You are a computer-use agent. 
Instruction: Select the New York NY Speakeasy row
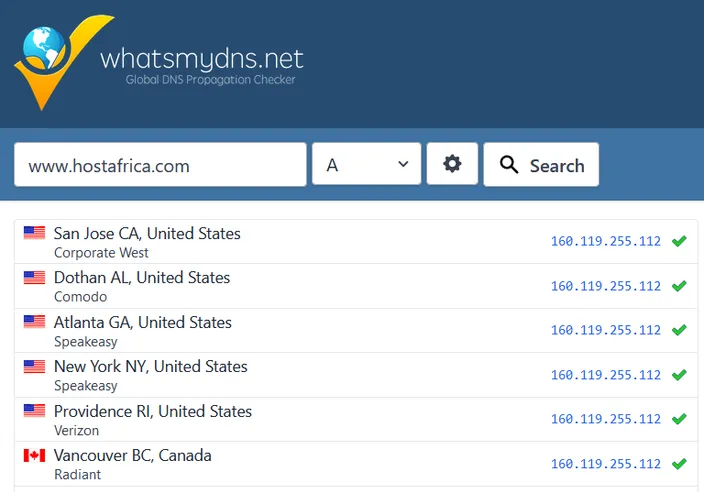click(x=356, y=375)
